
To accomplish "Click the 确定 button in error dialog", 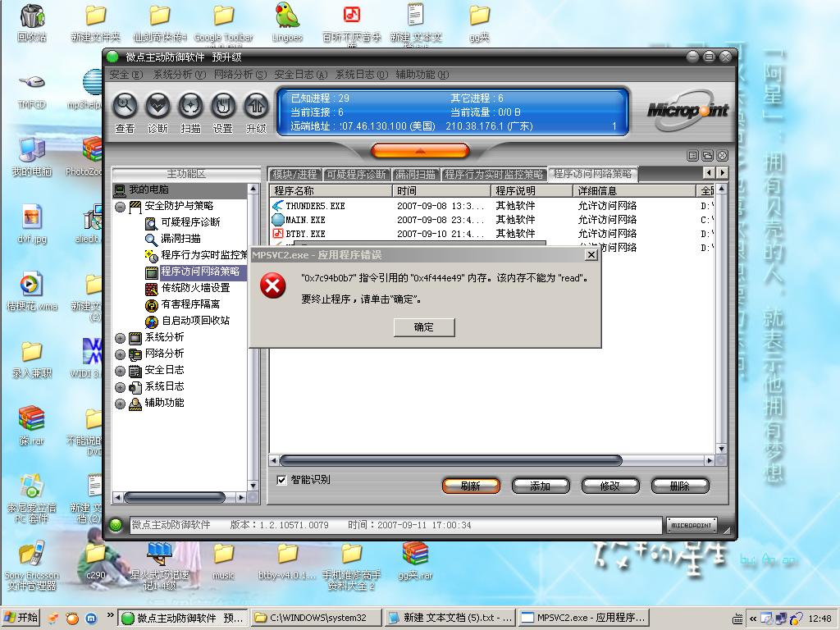I will [x=424, y=327].
